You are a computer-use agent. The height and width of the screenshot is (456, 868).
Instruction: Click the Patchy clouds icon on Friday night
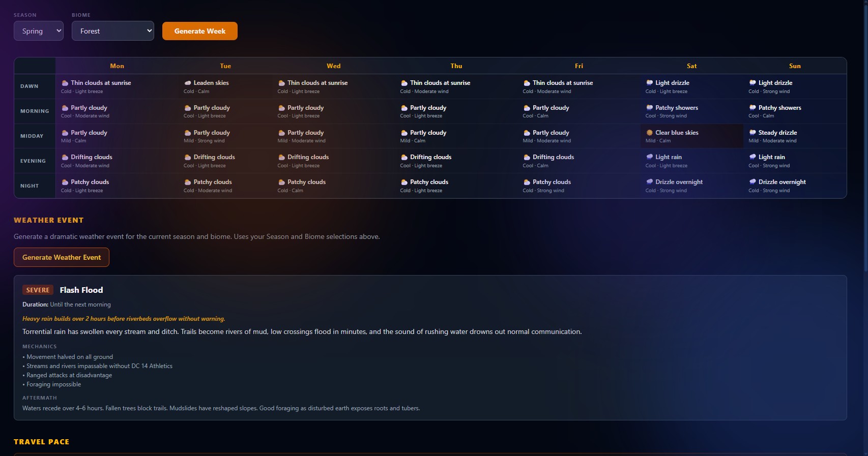click(527, 182)
